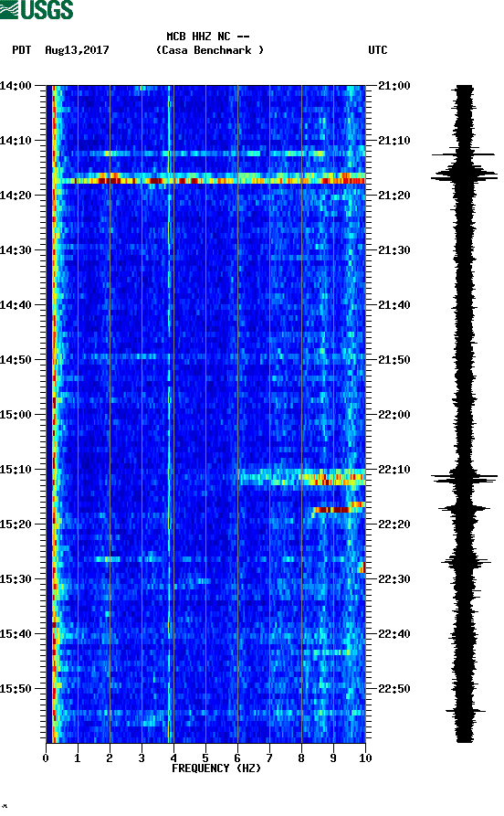This screenshot has width=504, height=816.
Task: Click the 21:20 UTC time label
Action: [x=394, y=196]
